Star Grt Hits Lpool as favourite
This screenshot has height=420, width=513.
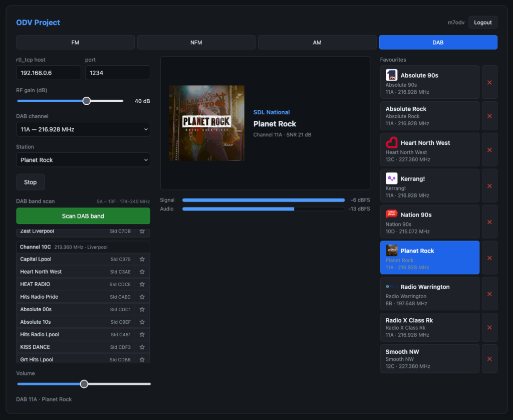pyautogui.click(x=142, y=359)
